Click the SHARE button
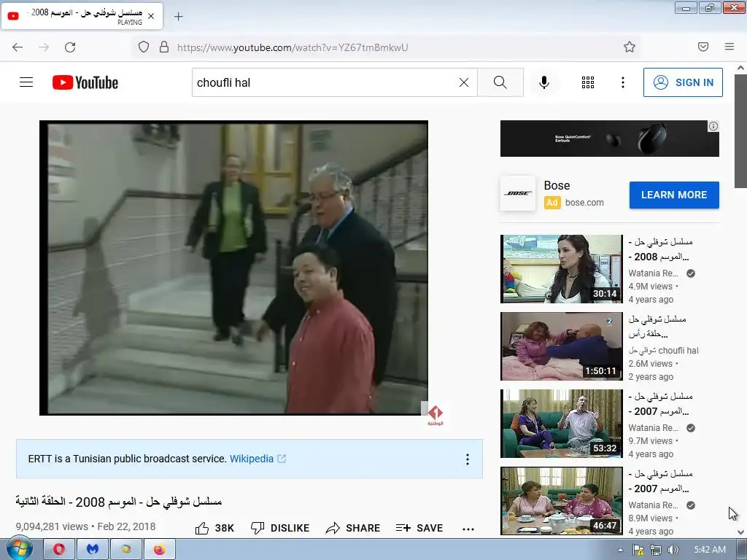The width and height of the screenshot is (747, 560). click(x=353, y=528)
